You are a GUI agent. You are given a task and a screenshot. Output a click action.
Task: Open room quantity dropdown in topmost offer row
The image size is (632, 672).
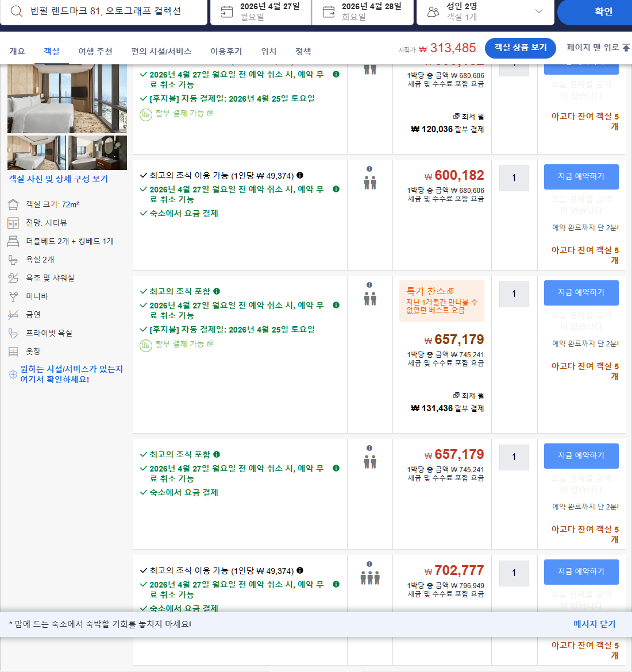pyautogui.click(x=514, y=70)
